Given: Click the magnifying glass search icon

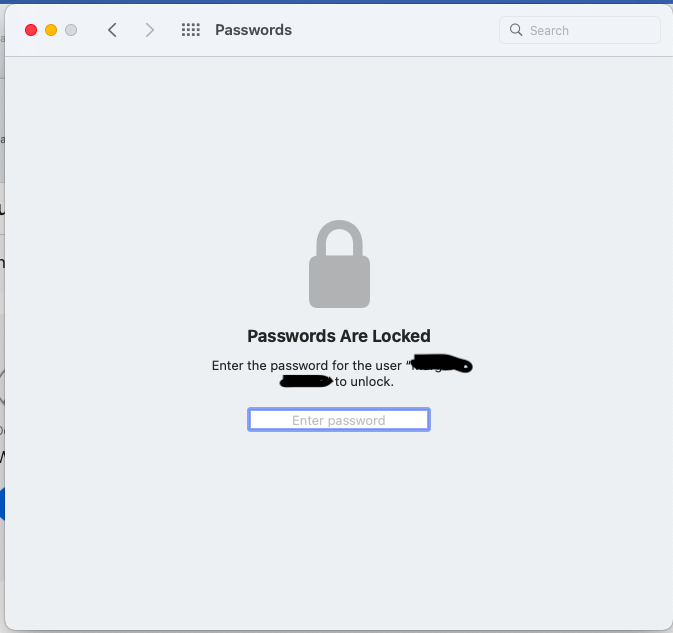Looking at the screenshot, I should [516, 30].
